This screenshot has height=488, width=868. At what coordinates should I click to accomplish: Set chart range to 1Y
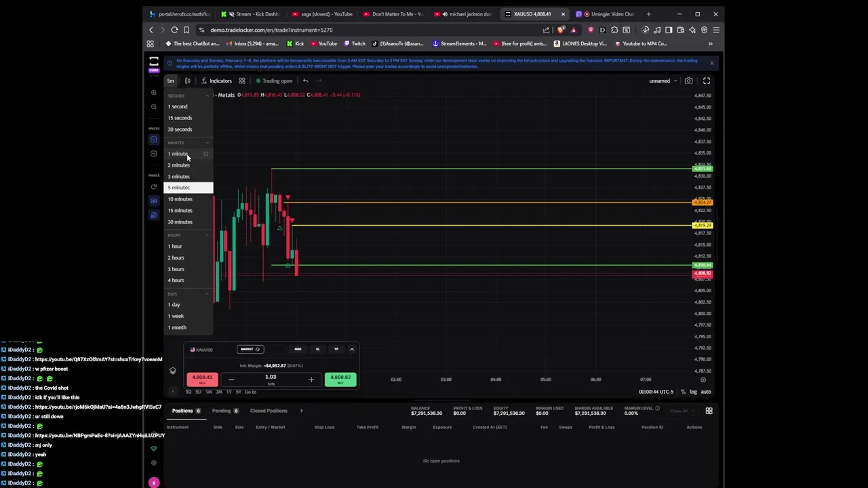[x=229, y=392]
